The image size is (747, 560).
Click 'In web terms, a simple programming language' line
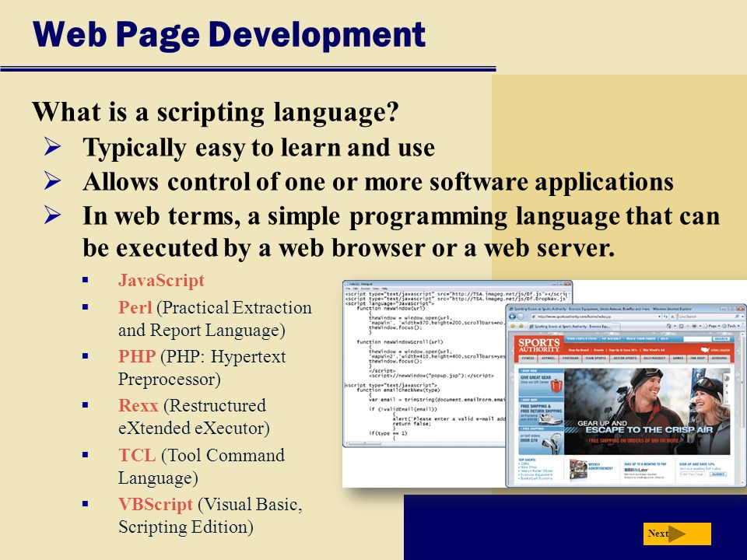pos(402,216)
